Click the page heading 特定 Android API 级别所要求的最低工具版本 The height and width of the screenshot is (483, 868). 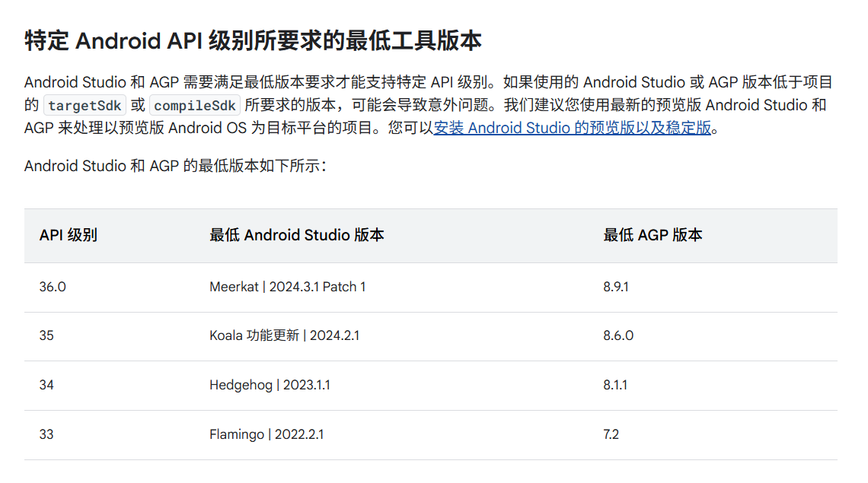click(x=253, y=40)
